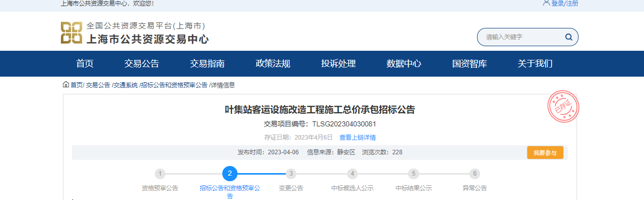Select active step 2 circle
The height and width of the screenshot is (200, 644).
[x=230, y=174]
